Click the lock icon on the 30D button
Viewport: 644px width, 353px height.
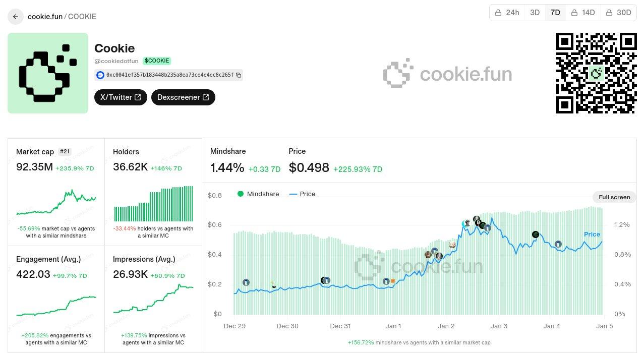pos(609,12)
